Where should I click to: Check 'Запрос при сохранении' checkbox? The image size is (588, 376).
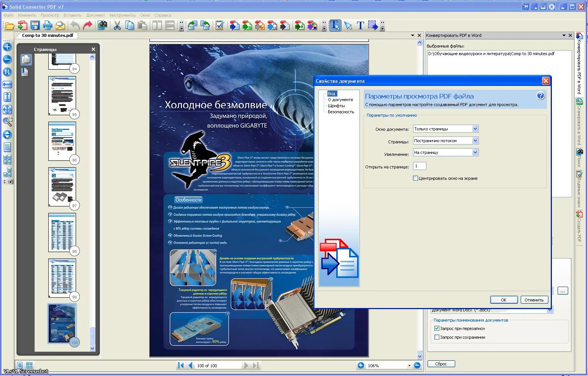tap(437, 337)
